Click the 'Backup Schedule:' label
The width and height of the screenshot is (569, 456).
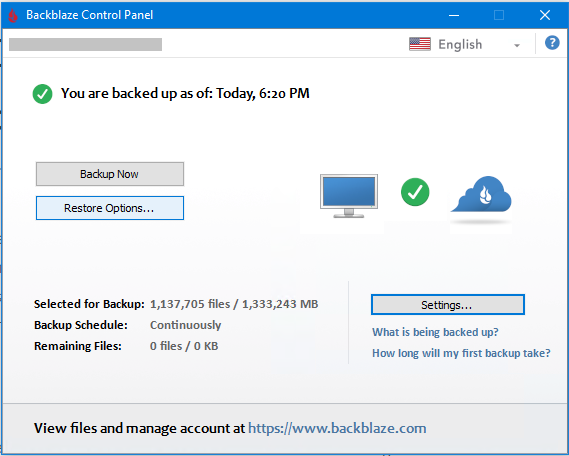pyautogui.click(x=81, y=325)
